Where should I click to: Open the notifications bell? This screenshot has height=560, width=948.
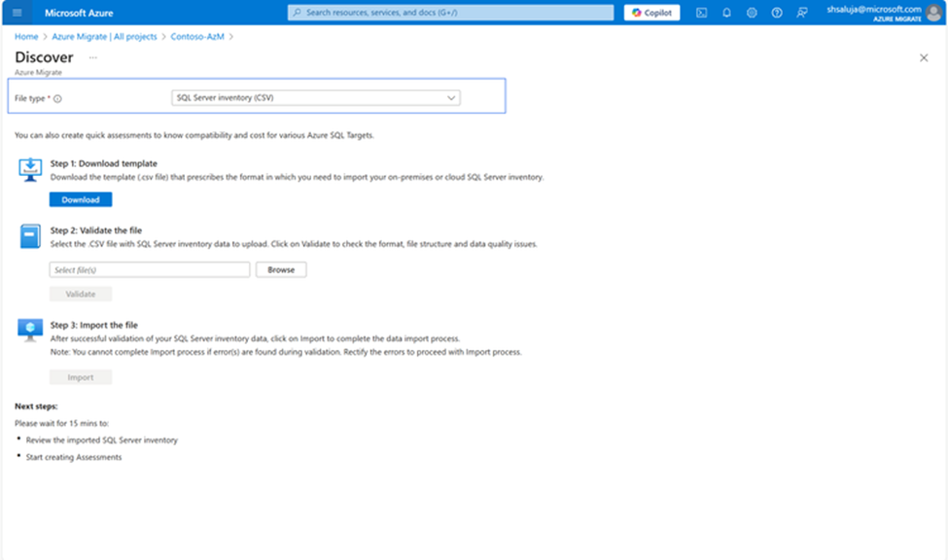pyautogui.click(x=726, y=13)
